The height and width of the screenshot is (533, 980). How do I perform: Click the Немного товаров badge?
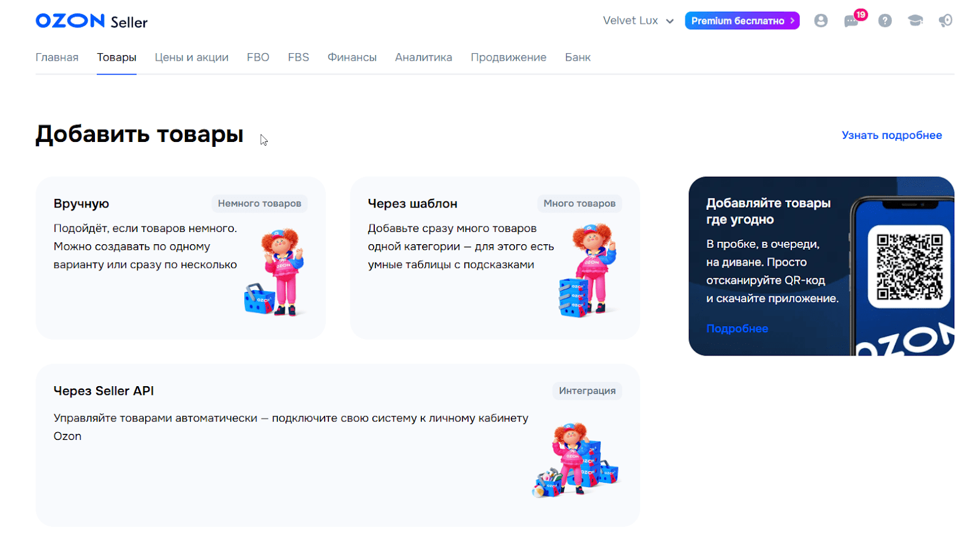(x=260, y=204)
